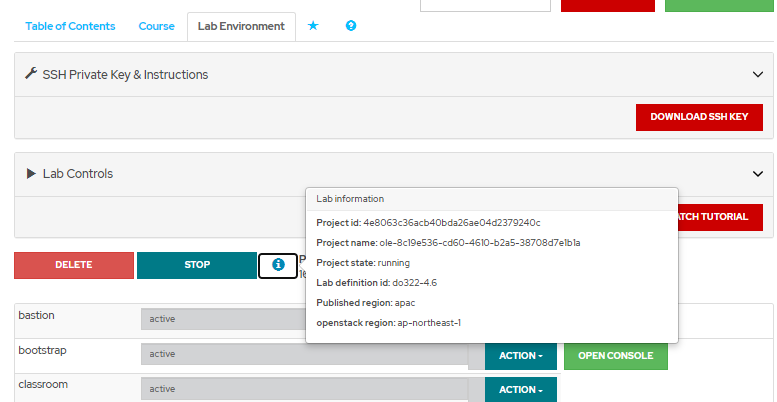Image resolution: width=777 pixels, height=402 pixels.
Task: Switch to Table of Contents tab
Action: [70, 26]
